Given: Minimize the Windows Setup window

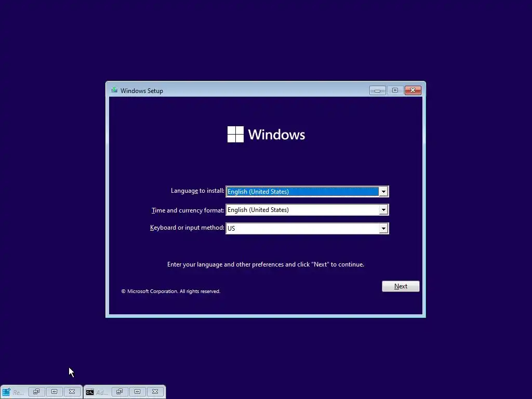Looking at the screenshot, I should tap(377, 90).
